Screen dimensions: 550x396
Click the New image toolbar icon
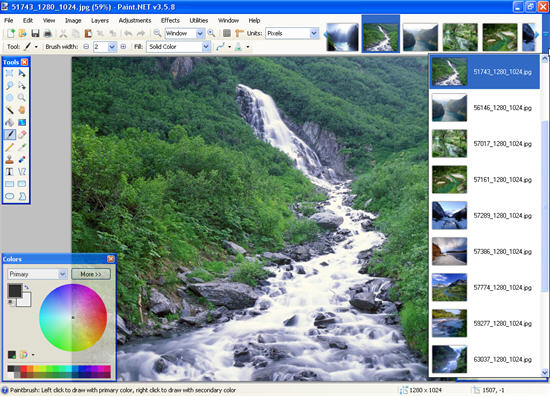11,33
